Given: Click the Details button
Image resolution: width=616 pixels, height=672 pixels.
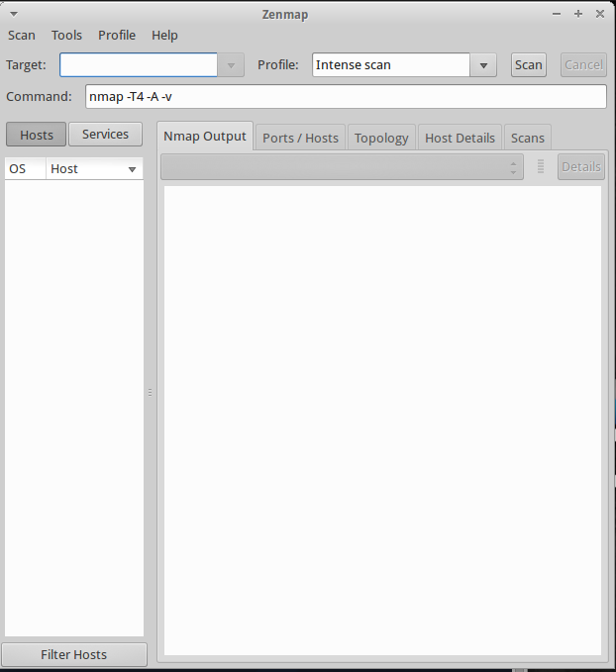Looking at the screenshot, I should point(581,166).
